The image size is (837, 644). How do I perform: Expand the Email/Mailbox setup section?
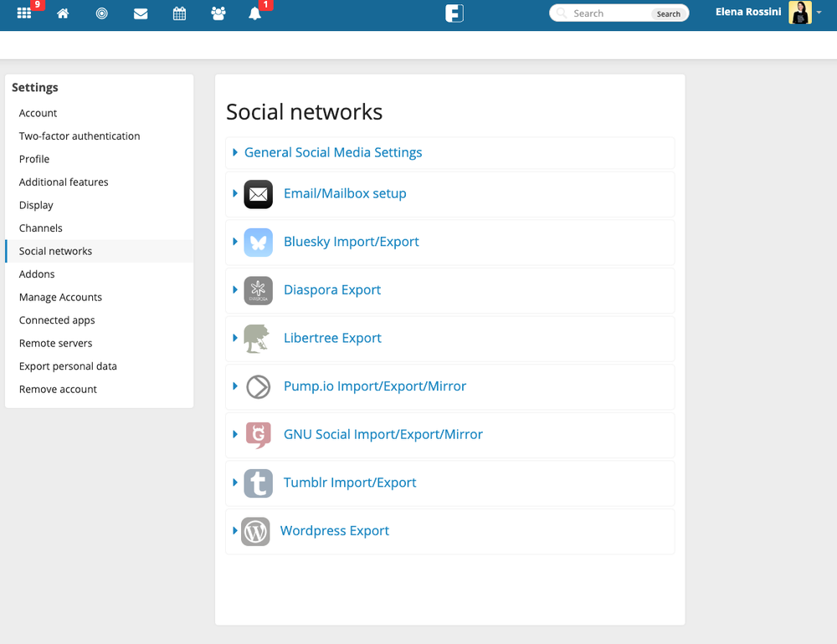tap(345, 193)
